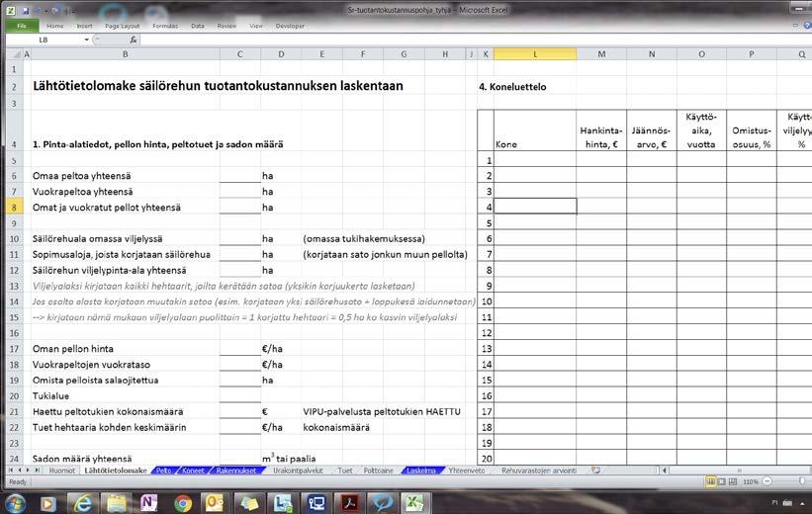
Task: Open File Explorer from the taskbar
Action: pyautogui.click(x=116, y=503)
